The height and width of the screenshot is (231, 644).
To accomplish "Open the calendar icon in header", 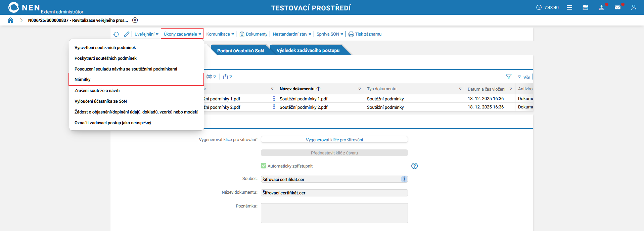I will [585, 7].
